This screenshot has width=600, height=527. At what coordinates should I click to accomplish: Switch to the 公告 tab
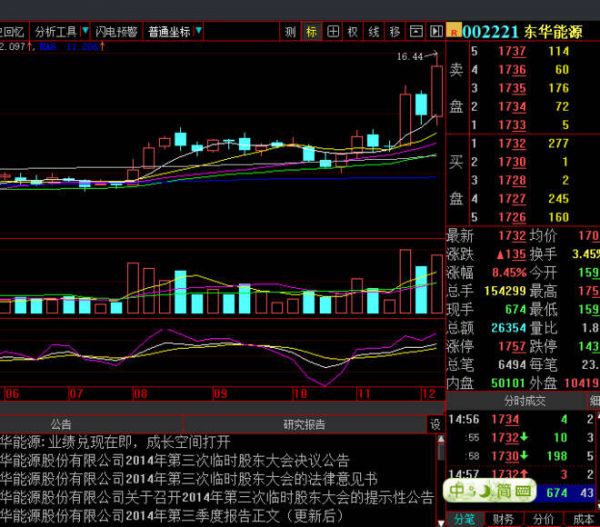pos(61,424)
